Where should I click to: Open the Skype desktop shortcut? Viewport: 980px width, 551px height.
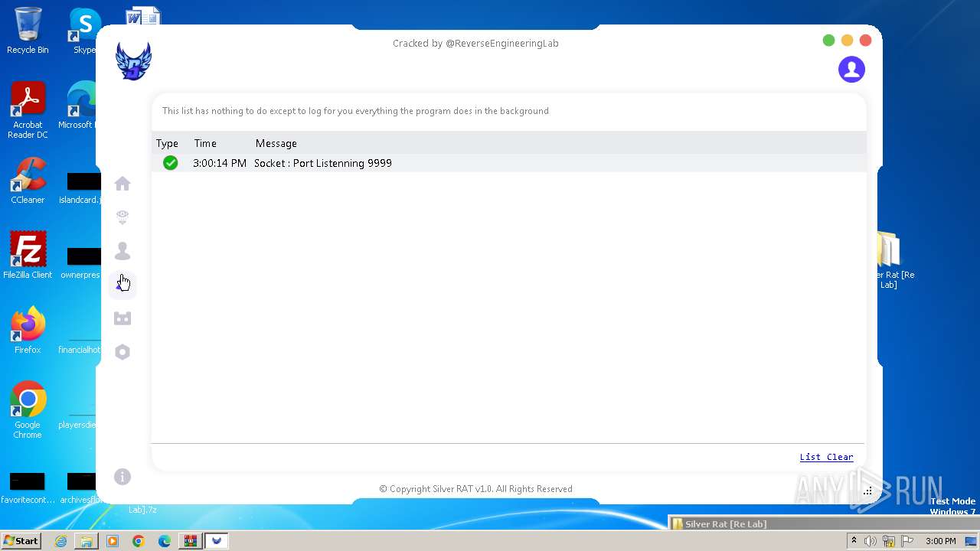[x=84, y=31]
